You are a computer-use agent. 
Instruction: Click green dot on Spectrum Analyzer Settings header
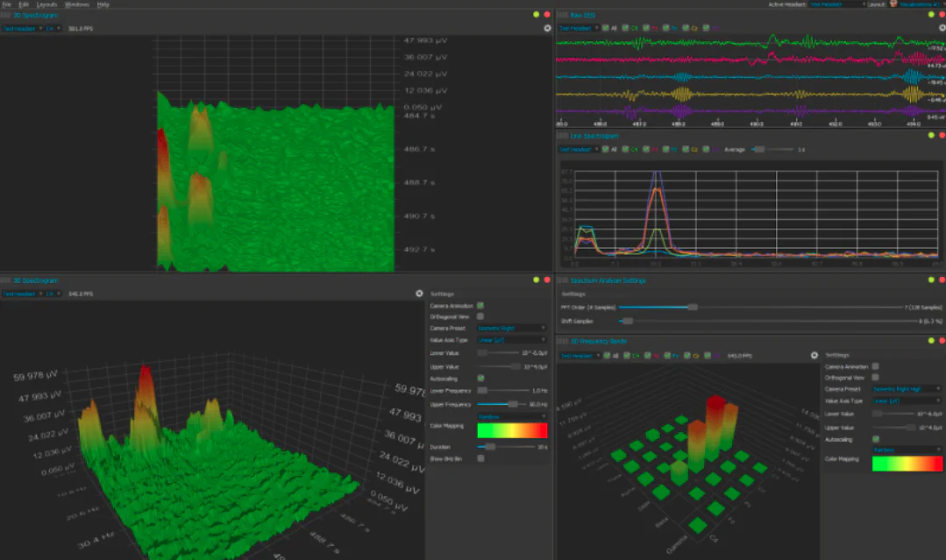[930, 280]
